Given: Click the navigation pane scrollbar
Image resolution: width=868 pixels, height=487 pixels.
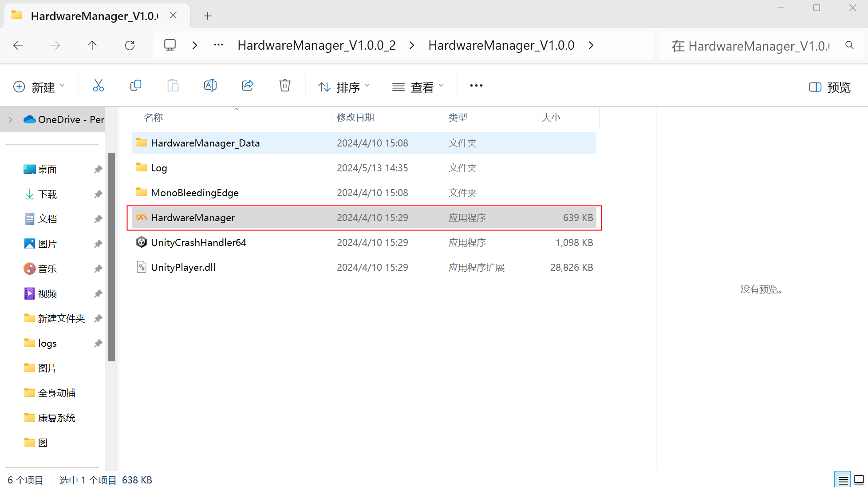Looking at the screenshot, I should (111, 257).
